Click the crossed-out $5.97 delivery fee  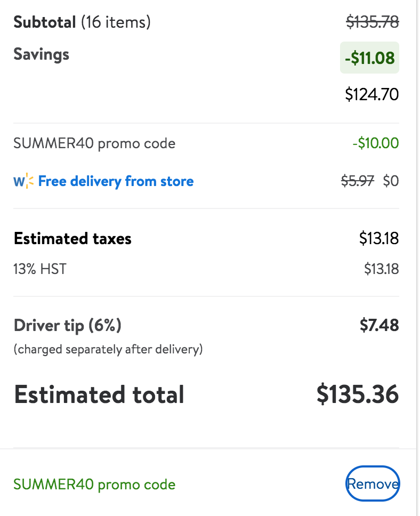[x=358, y=181]
